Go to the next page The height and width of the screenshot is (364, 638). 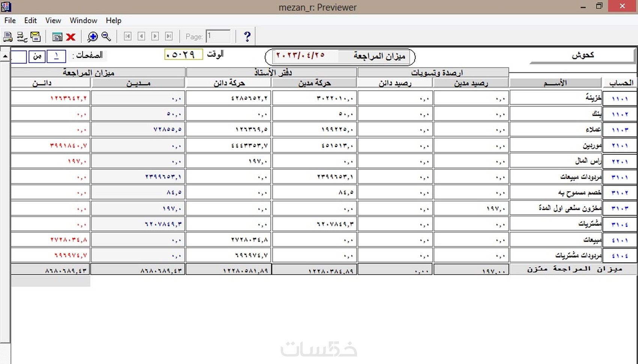[x=155, y=36]
